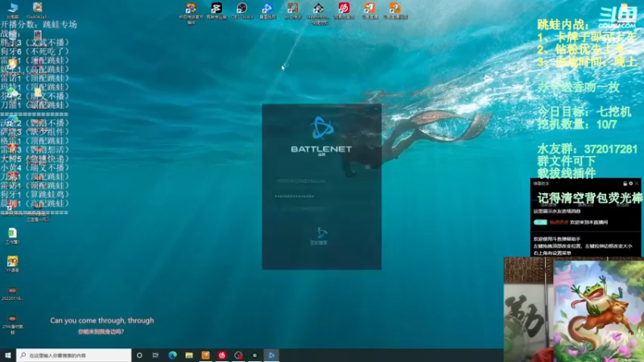
Task: Open the OBS Studio desktop shortcut
Action: pos(242,10)
